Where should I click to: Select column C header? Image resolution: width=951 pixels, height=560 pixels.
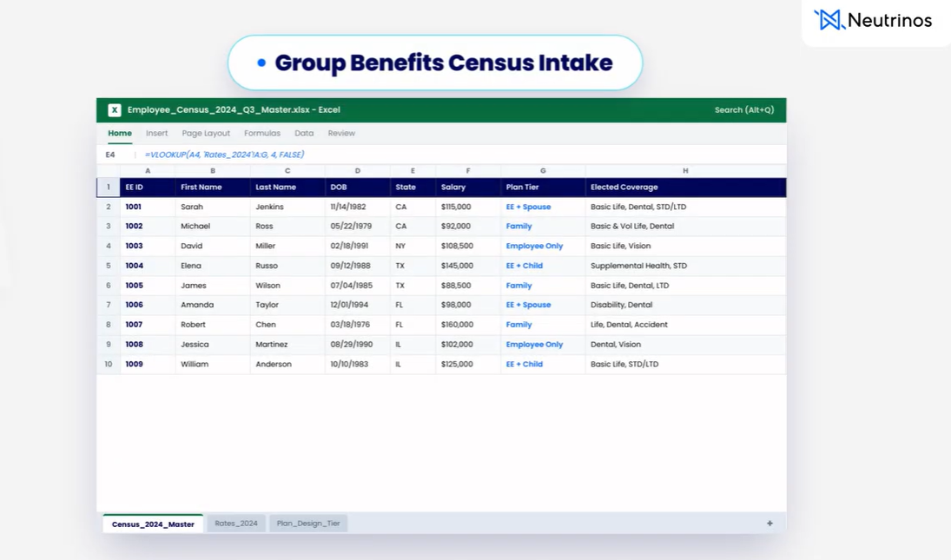[x=287, y=171]
